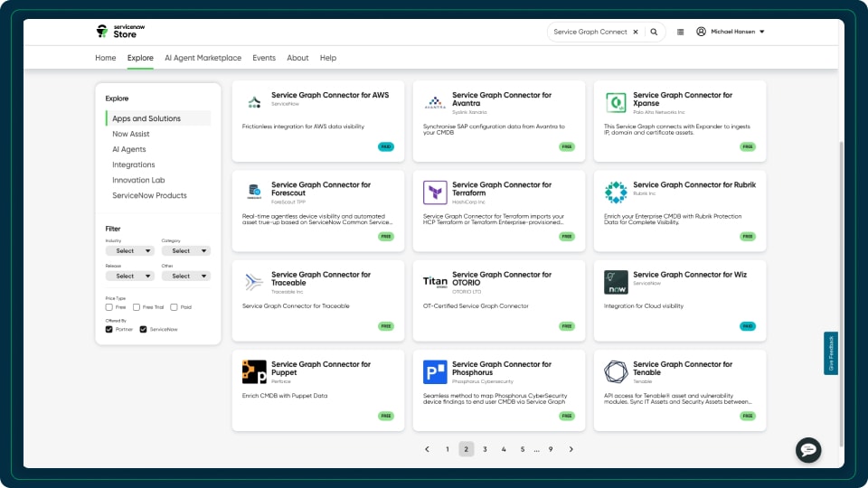Select the Explore tab
The height and width of the screenshot is (488, 868).
[140, 58]
